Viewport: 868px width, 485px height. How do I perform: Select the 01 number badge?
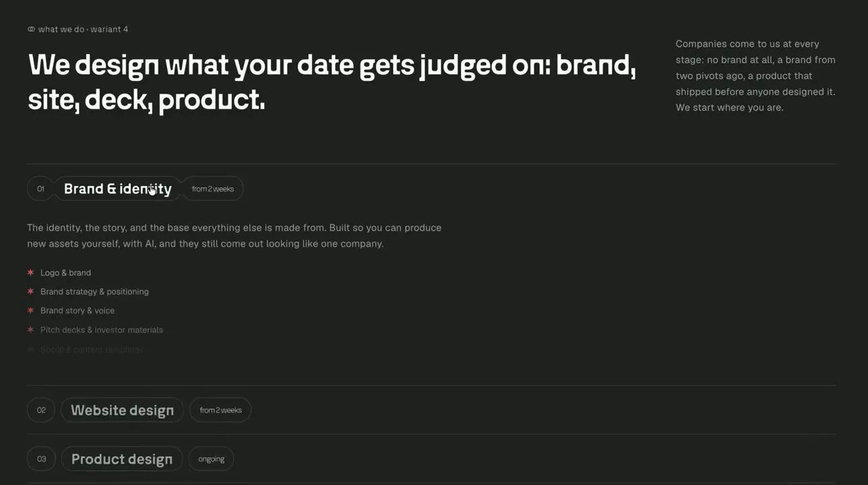(40, 189)
